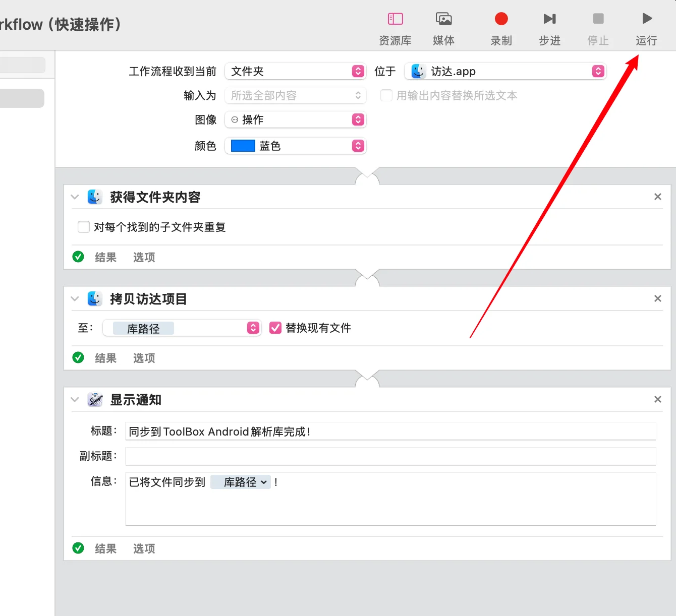Viewport: 676px width, 616px height.
Task: Uncheck 替换现有文件 checkbox
Action: (x=275, y=328)
